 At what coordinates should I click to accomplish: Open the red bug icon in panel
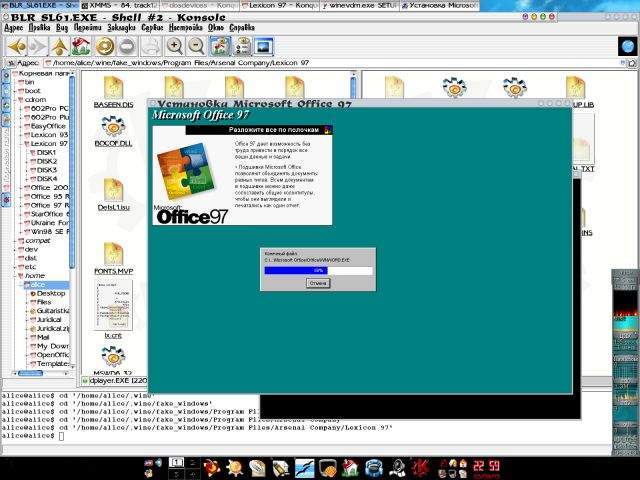420,468
